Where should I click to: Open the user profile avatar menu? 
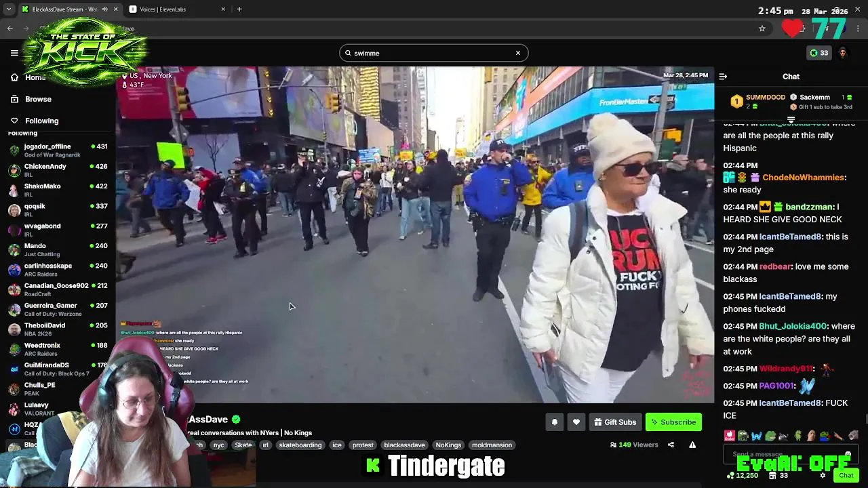pos(843,53)
